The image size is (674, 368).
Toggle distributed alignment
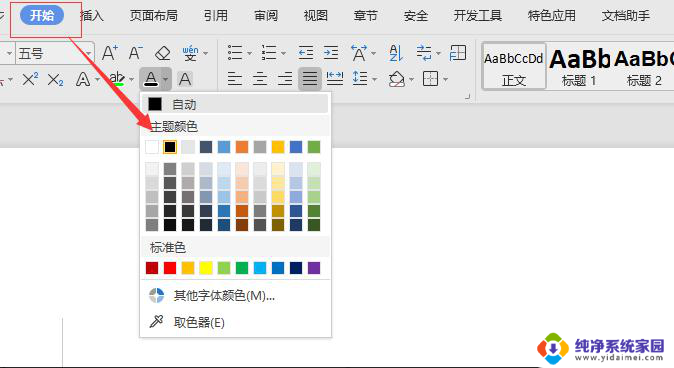click(335, 79)
